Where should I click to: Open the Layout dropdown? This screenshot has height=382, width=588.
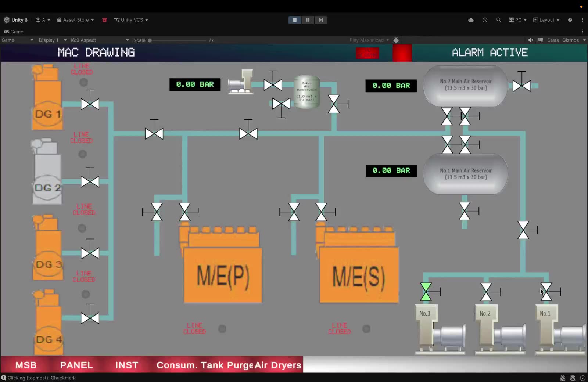[546, 20]
